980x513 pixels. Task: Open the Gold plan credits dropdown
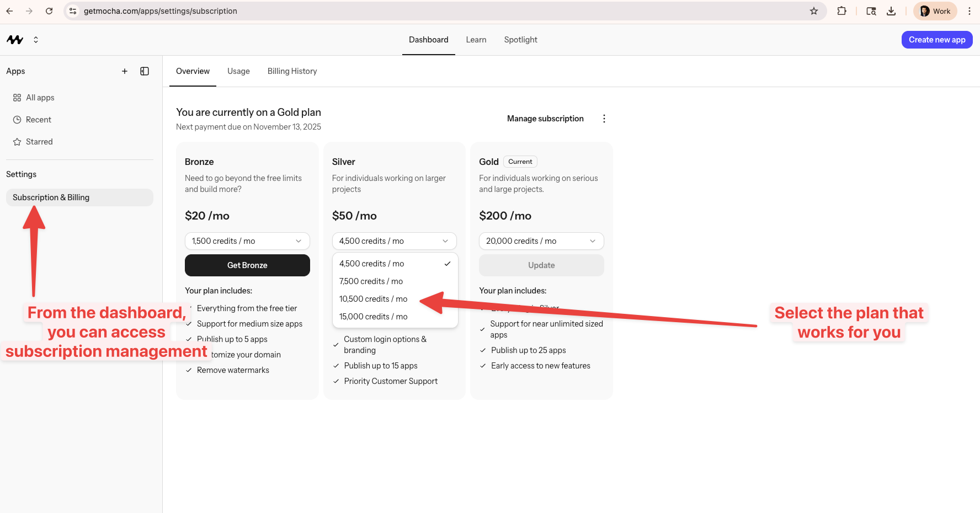click(x=541, y=241)
